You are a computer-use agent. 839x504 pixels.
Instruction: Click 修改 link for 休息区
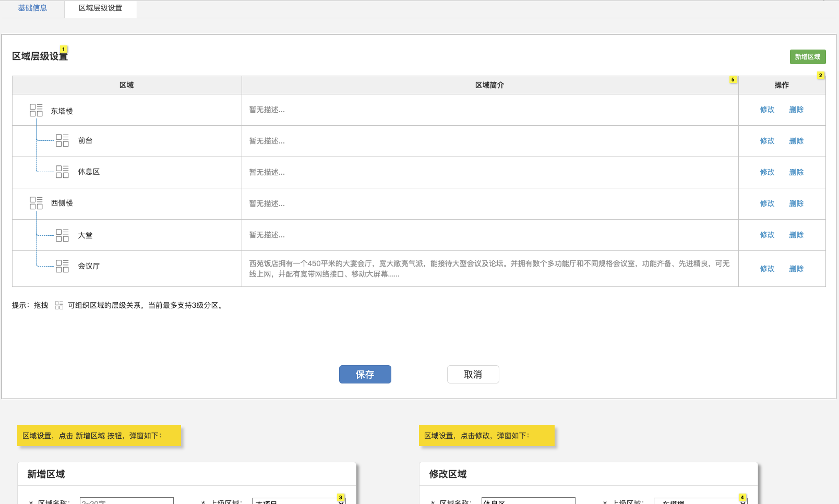pos(767,172)
